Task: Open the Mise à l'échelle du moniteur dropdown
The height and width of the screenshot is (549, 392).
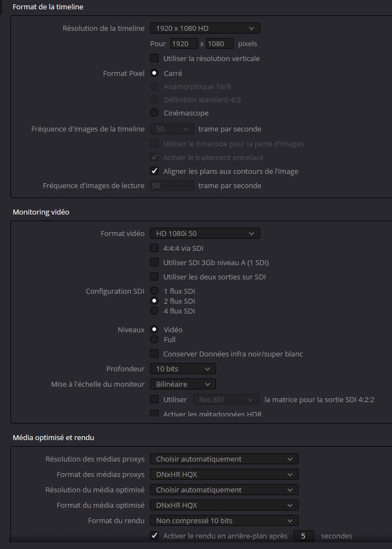Action: click(x=183, y=384)
